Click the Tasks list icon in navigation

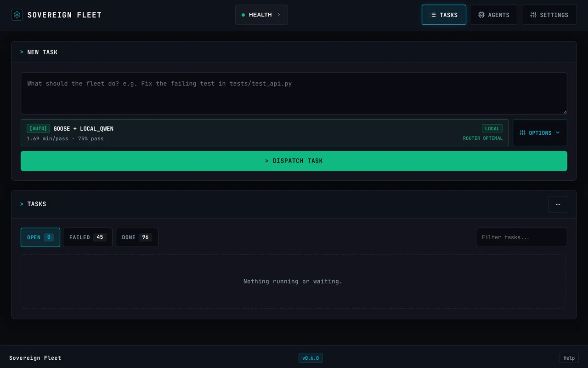coord(433,15)
